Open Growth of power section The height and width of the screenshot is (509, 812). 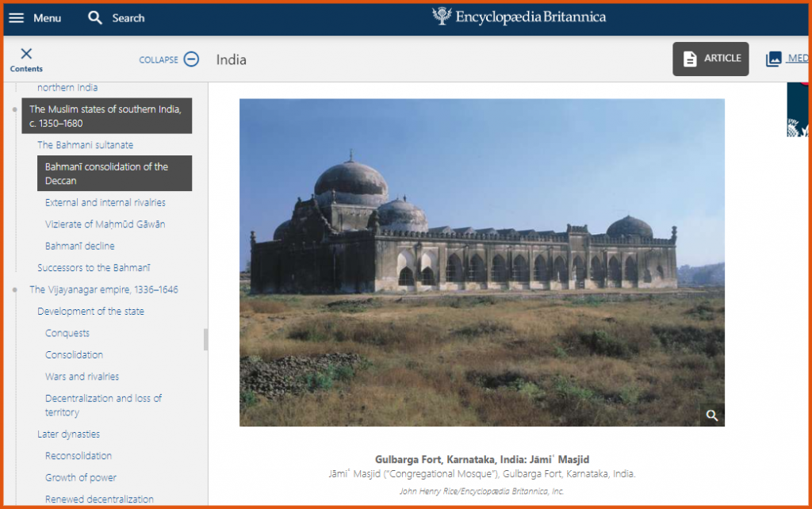tap(81, 477)
